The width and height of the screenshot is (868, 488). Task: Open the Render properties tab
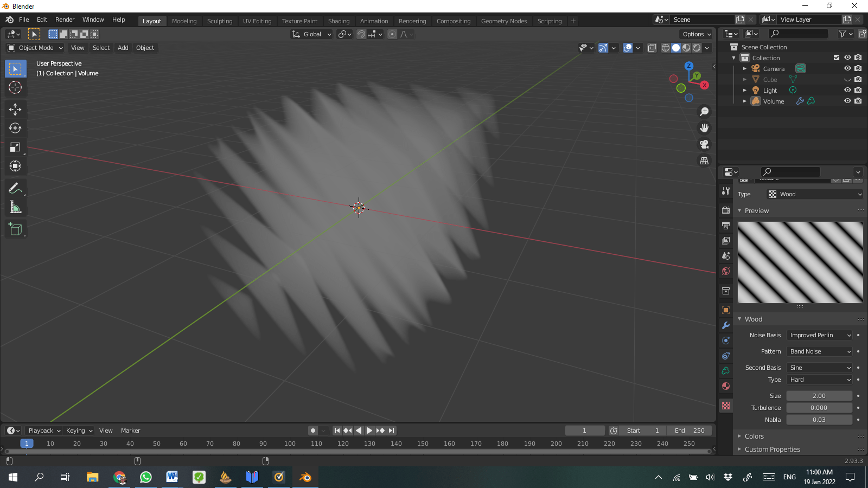click(x=725, y=210)
